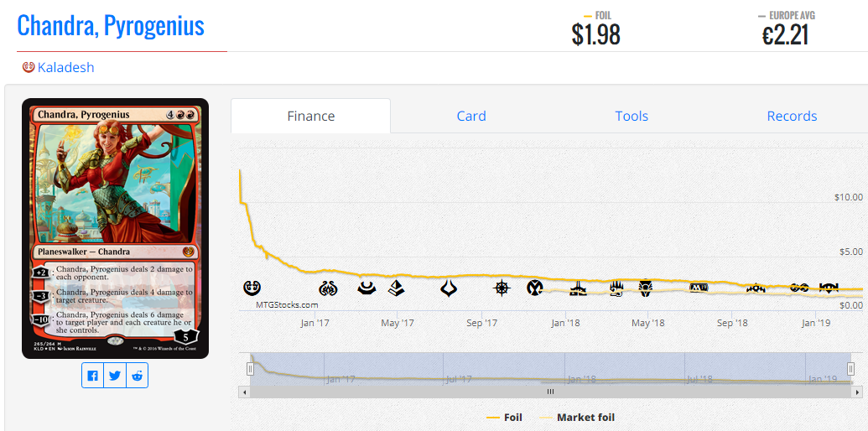Viewport: 868px width, 431px height.
Task: Toggle the Market foil series in legend
Action: click(x=576, y=418)
